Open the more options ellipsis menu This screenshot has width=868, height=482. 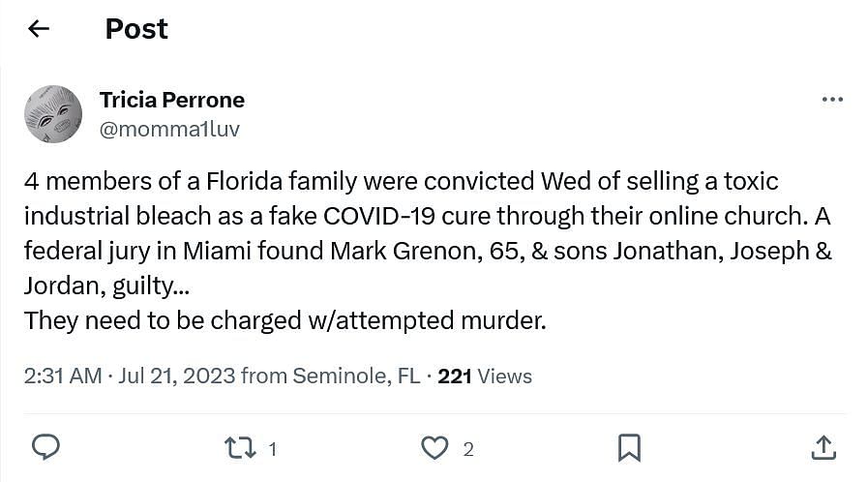pos(831,100)
